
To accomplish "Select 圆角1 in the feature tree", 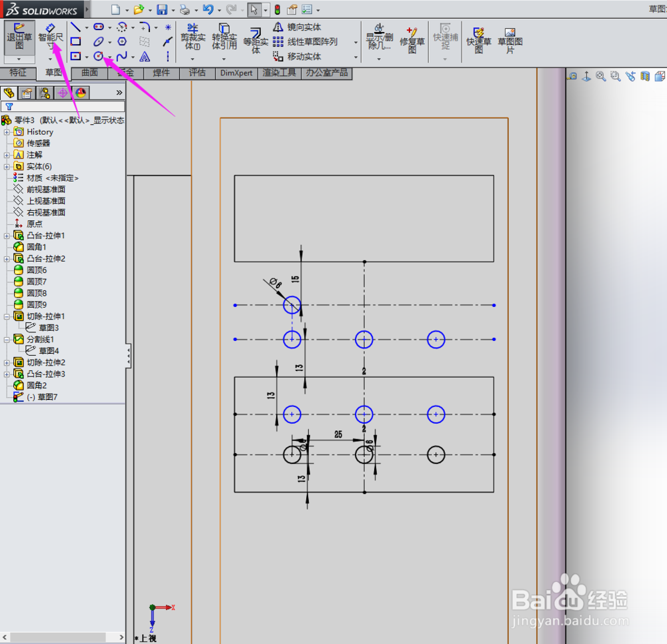I will point(30,248).
